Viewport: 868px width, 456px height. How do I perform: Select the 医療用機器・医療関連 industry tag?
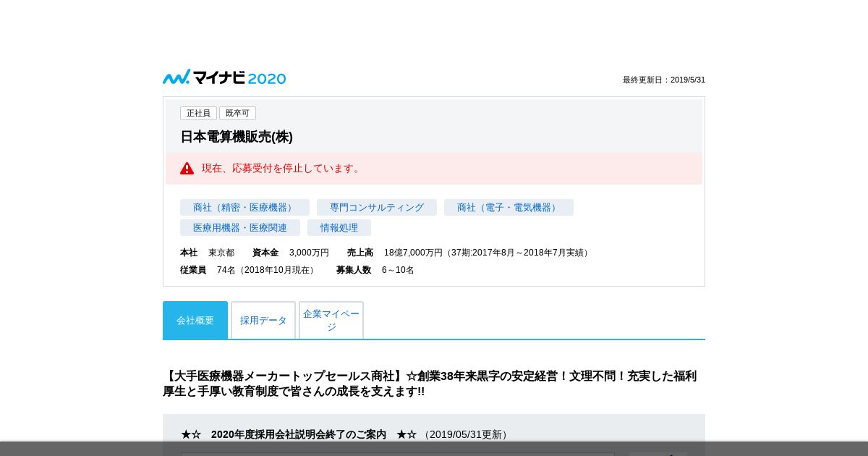[240, 228]
